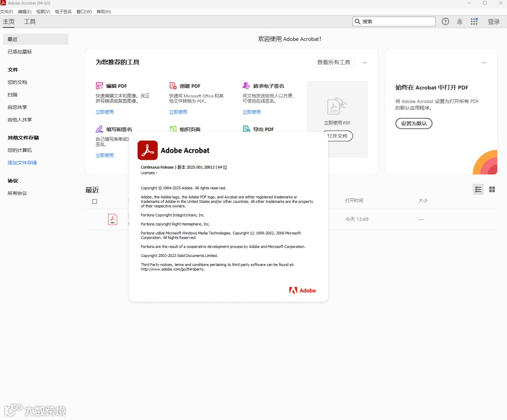
Task: Open the 帮助(H) menu
Action: click(x=103, y=12)
